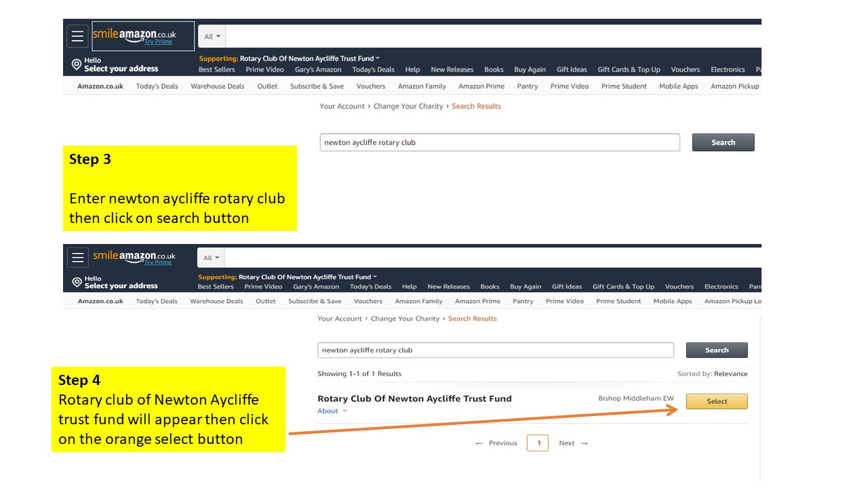Open hamburger menu in Step 4 screenshot
The height and width of the screenshot is (488, 868).
(78, 258)
